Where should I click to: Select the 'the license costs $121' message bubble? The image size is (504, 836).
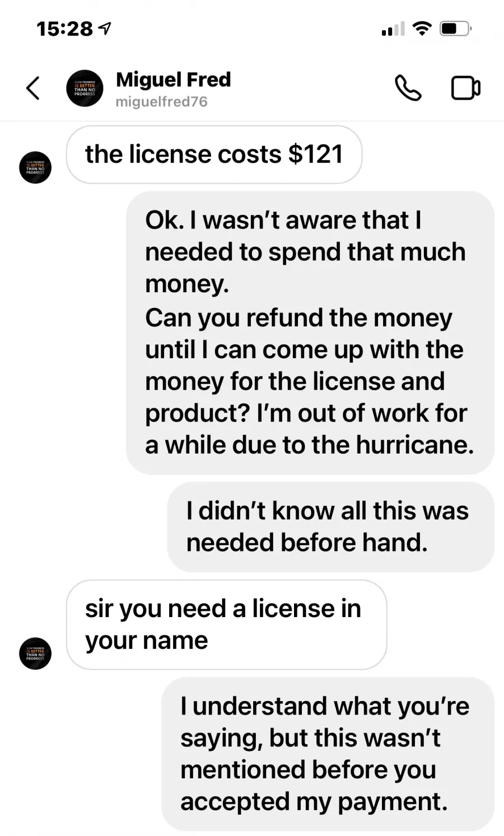coord(214,155)
